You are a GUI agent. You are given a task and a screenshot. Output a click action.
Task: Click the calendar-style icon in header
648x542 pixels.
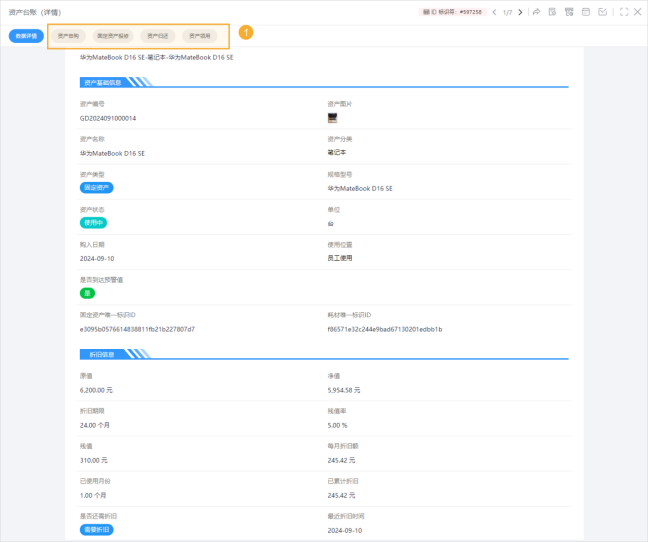[x=585, y=12]
